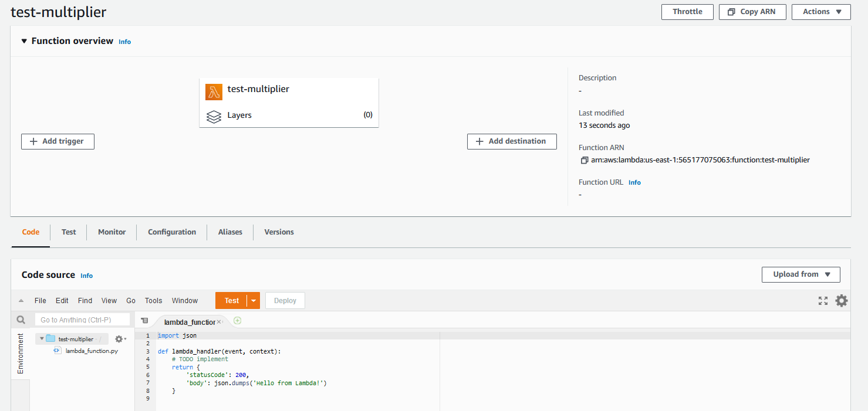The image size is (868, 411).
Task: Add a destination to the function
Action: click(512, 141)
